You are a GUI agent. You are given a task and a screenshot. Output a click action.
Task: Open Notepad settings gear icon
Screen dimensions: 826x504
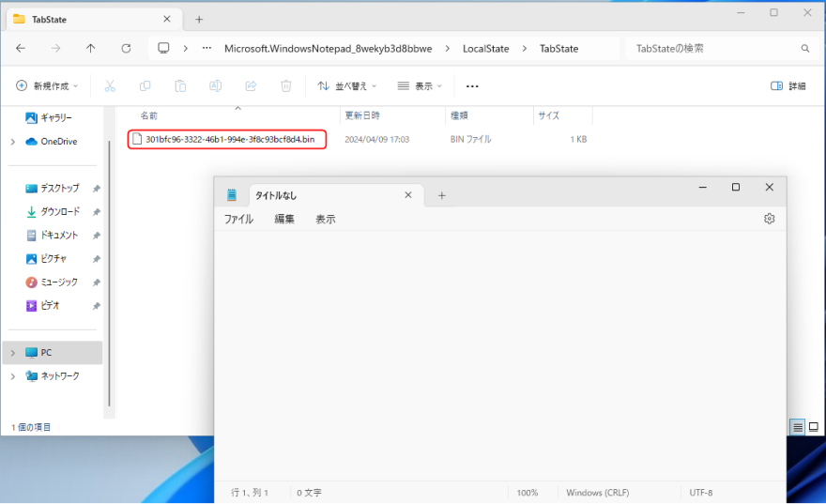click(x=769, y=219)
